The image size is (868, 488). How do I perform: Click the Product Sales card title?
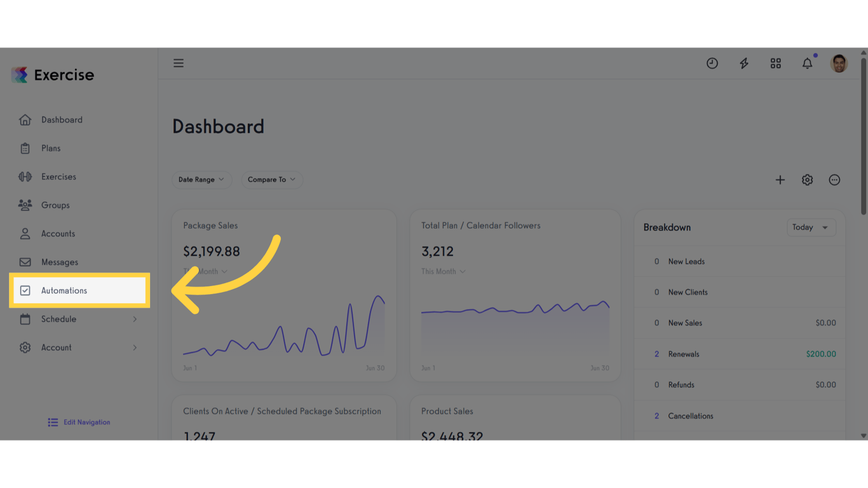pos(447,412)
